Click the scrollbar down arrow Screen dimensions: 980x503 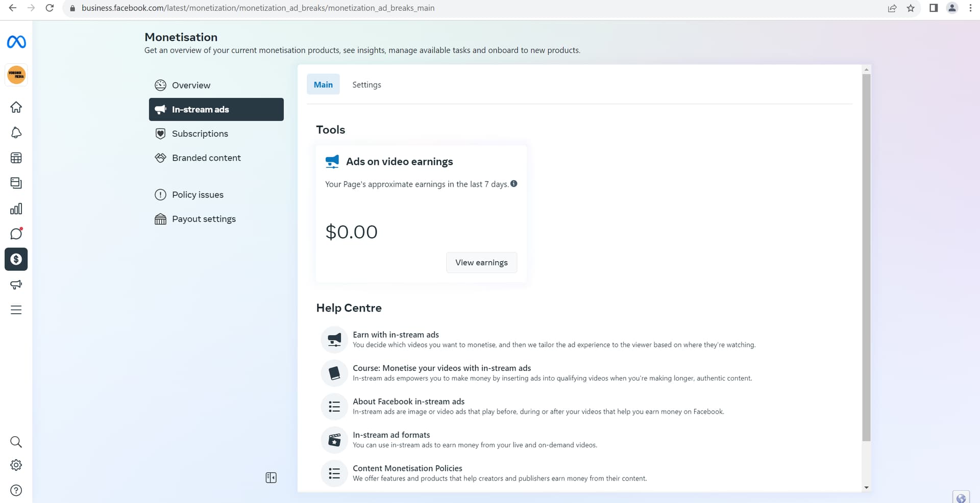[866, 488]
